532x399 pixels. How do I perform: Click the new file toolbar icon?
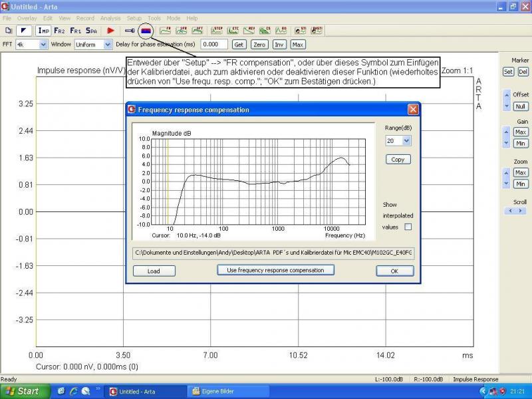pyautogui.click(x=9, y=31)
